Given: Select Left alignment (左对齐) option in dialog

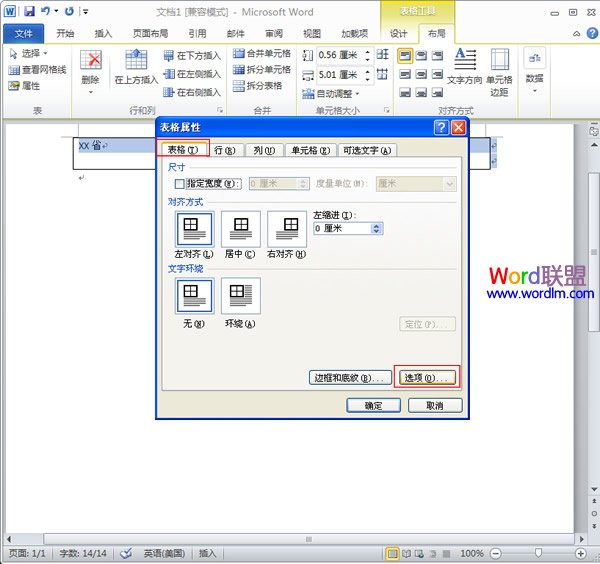Looking at the screenshot, I should point(194,229).
